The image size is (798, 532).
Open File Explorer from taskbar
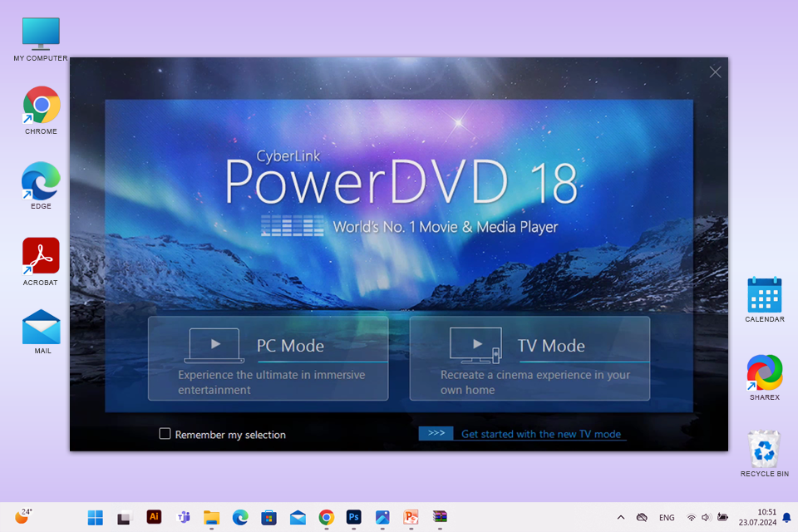point(212,518)
